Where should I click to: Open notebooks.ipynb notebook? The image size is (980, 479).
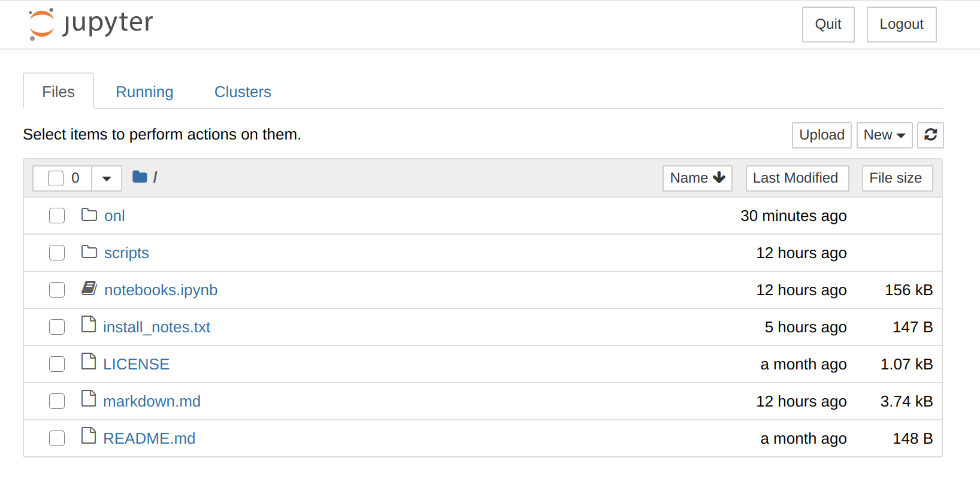coord(161,290)
